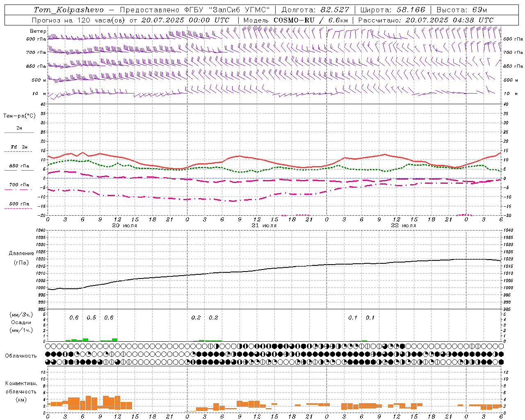The image size is (525, 420).
Task: Click the 'Широта: 58.166' latitude value
Action: [x=393, y=10]
